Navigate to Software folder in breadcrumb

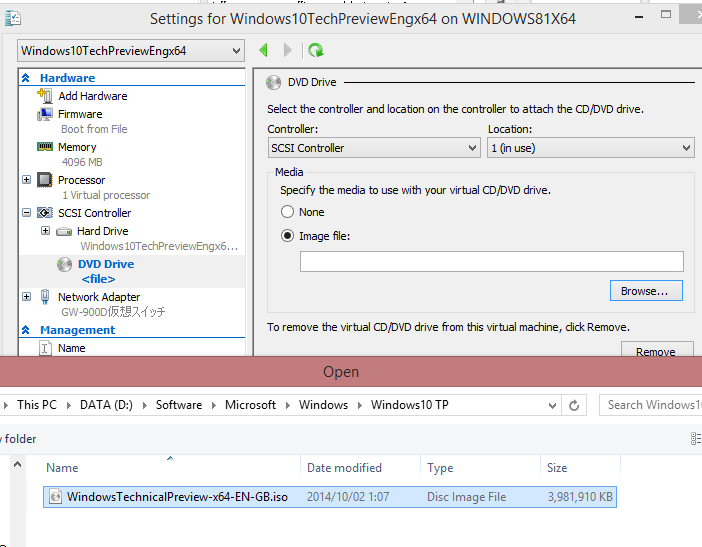point(179,405)
